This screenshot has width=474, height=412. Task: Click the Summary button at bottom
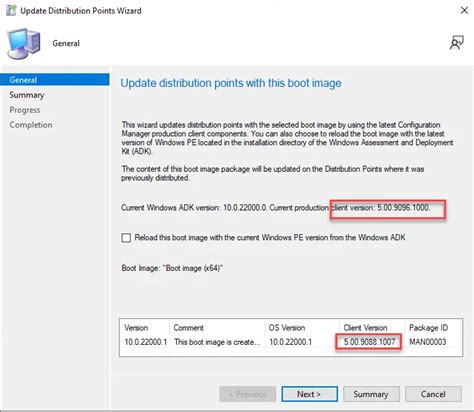(x=371, y=394)
